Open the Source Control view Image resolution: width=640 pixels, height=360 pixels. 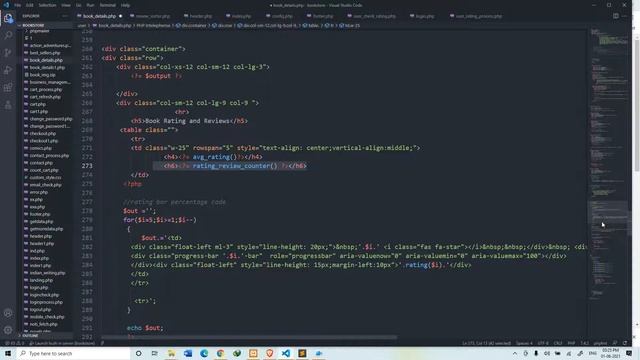[8, 53]
